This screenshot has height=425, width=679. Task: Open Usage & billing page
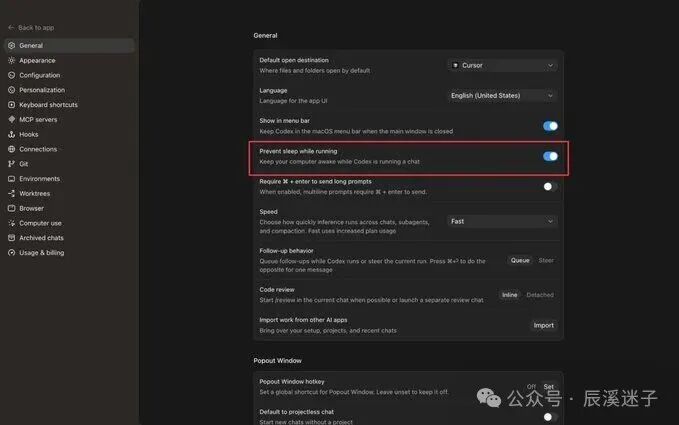tap(69, 253)
